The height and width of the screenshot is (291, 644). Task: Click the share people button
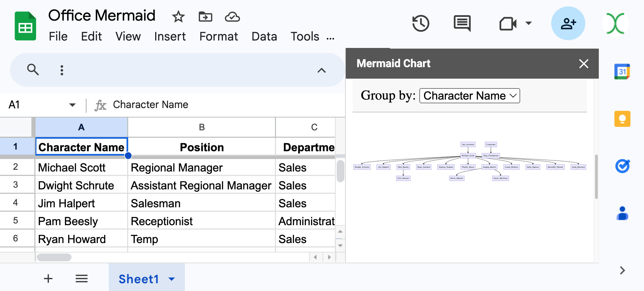pyautogui.click(x=568, y=24)
